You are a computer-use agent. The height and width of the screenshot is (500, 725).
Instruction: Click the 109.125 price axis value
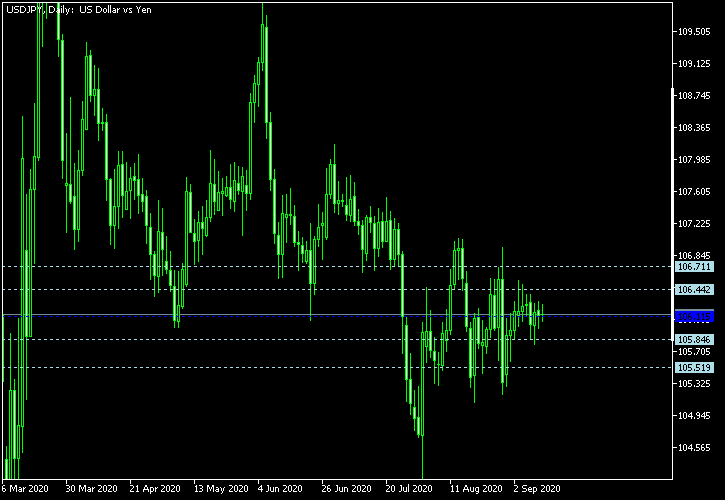694,63
